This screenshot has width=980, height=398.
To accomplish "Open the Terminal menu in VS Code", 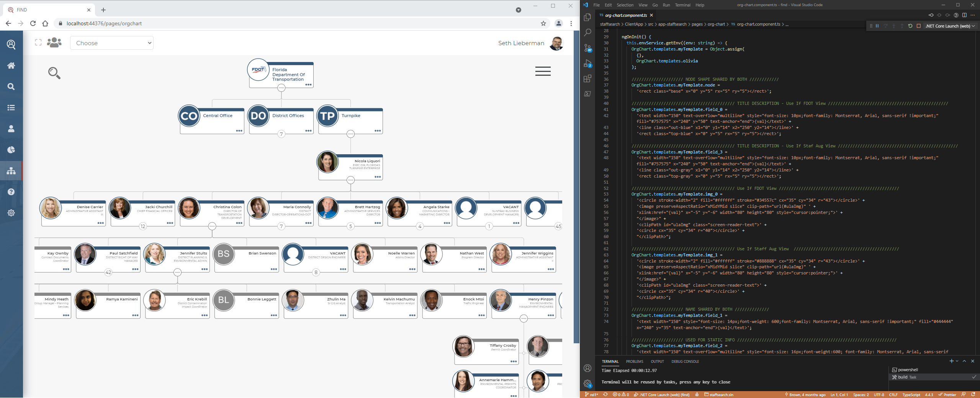I will point(682,5).
